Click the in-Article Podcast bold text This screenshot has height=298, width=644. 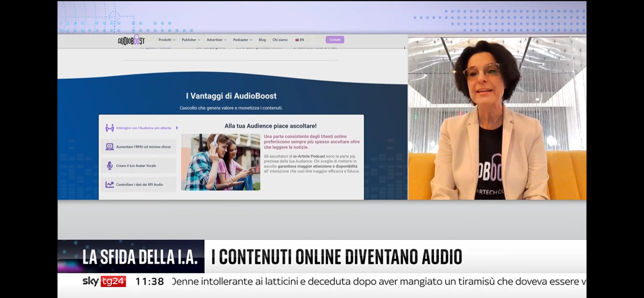(x=309, y=156)
